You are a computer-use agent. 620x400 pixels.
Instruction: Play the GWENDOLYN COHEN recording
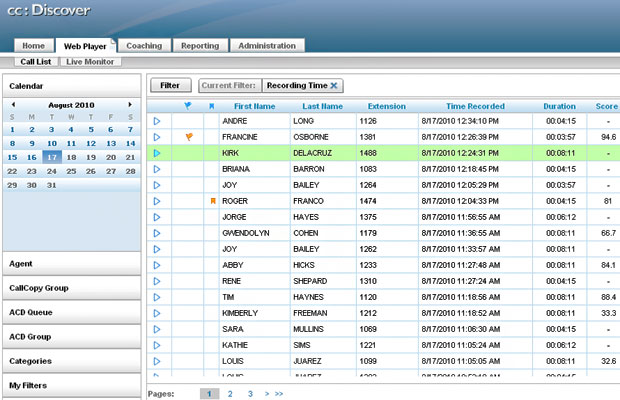pyautogui.click(x=157, y=233)
